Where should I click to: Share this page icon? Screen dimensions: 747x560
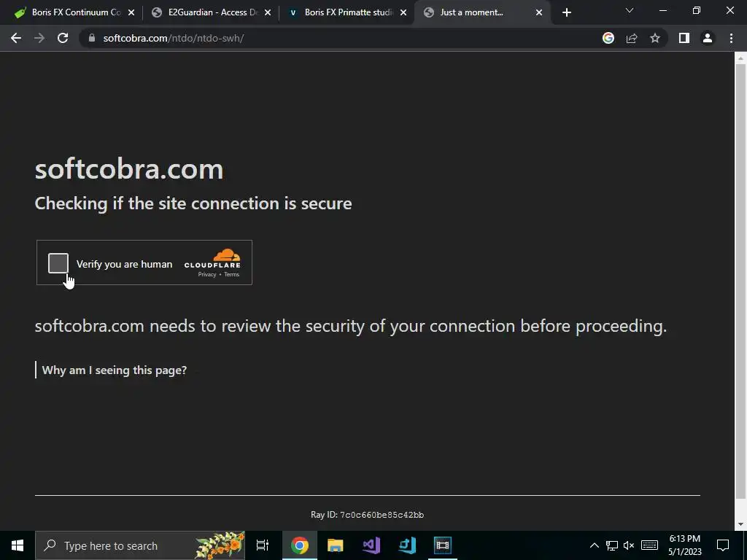[632, 38]
